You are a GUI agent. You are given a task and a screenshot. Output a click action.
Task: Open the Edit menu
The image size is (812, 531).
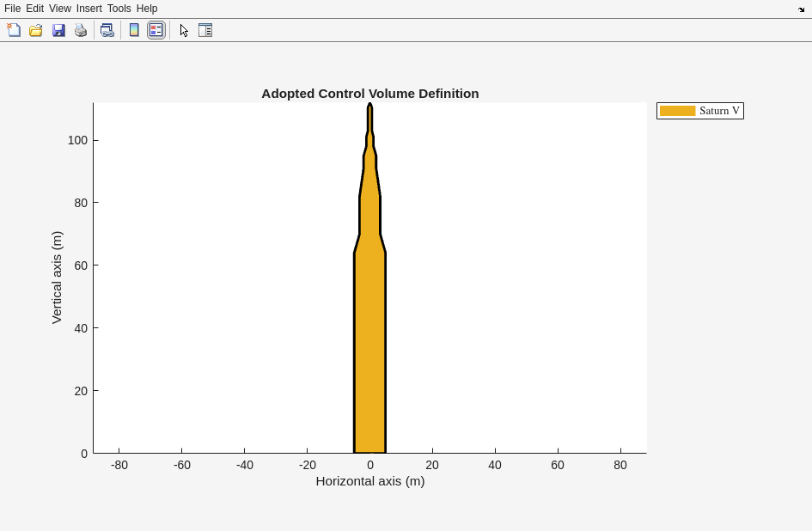34,9
